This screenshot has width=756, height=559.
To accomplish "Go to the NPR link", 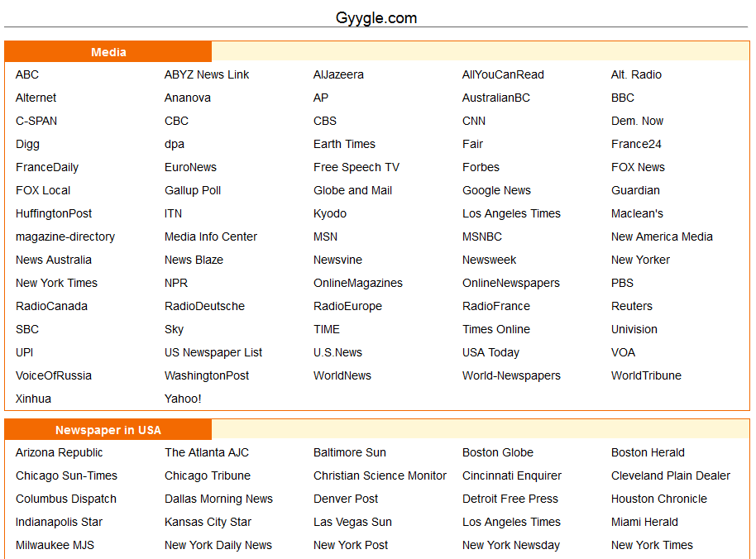I will (176, 283).
